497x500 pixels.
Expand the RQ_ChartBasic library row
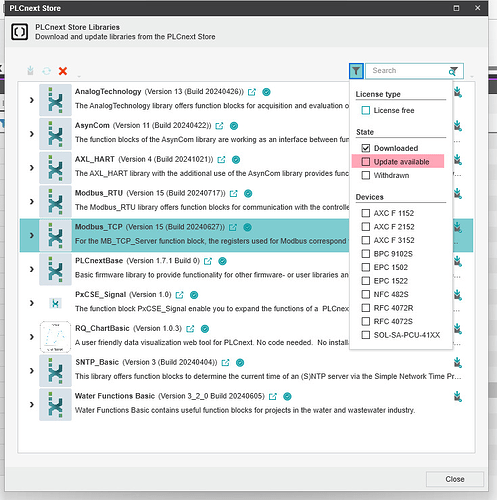(x=32, y=337)
